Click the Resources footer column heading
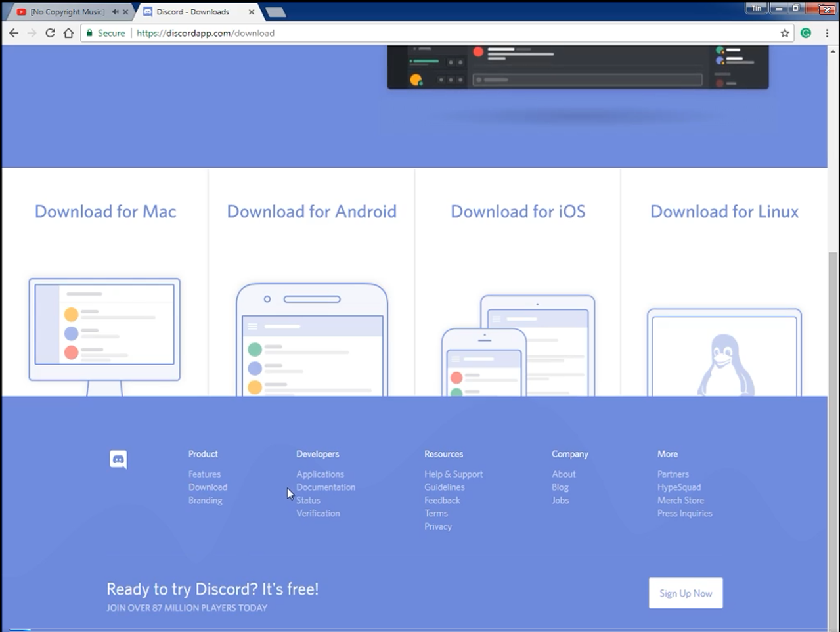The height and width of the screenshot is (632, 840). coord(443,454)
